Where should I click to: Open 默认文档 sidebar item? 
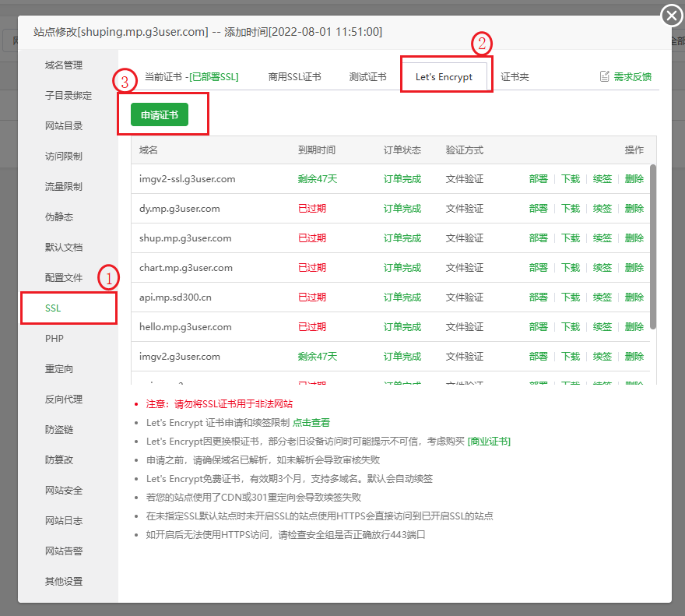click(x=64, y=248)
